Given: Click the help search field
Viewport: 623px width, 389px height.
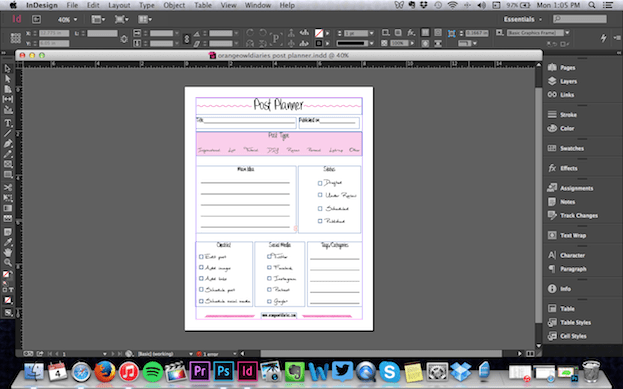Looking at the screenshot, I should point(580,19).
